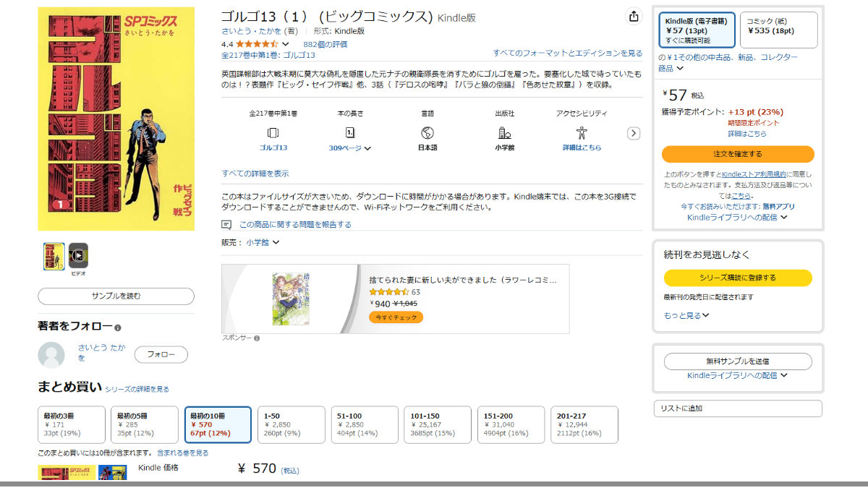Select Kindle版 (電子書籍) format
This screenshot has width=868, height=488.
click(x=697, y=30)
